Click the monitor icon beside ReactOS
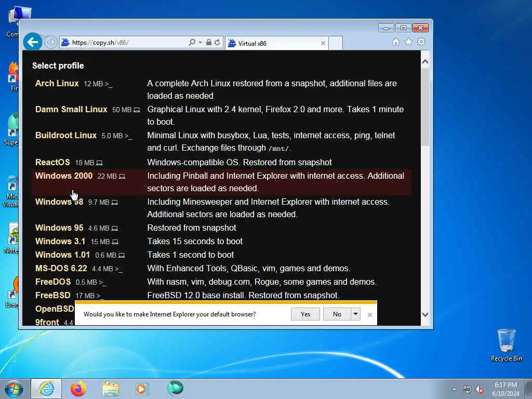The width and height of the screenshot is (532, 399). (99, 163)
